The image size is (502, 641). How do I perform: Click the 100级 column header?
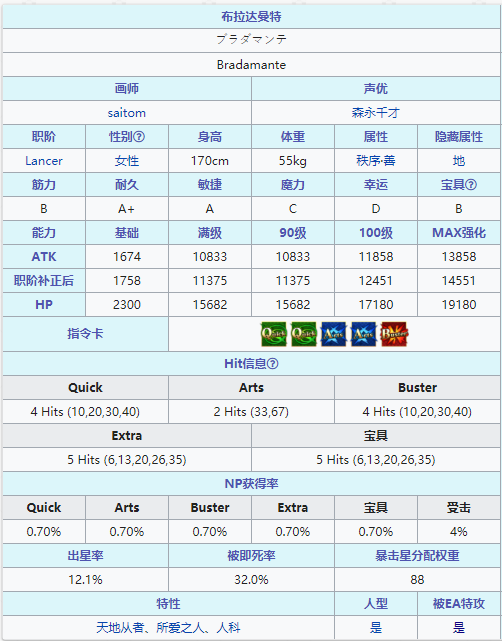click(x=376, y=233)
